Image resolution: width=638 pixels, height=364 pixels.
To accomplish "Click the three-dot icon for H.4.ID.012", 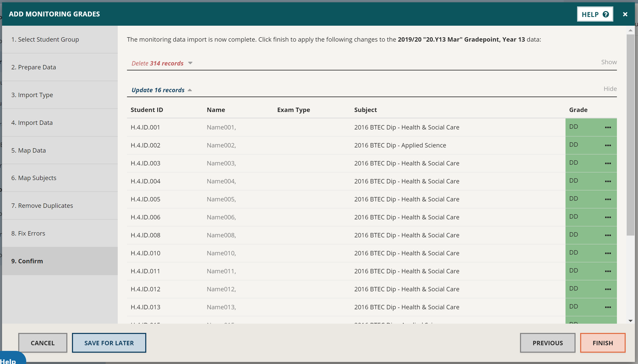I will 608,289.
